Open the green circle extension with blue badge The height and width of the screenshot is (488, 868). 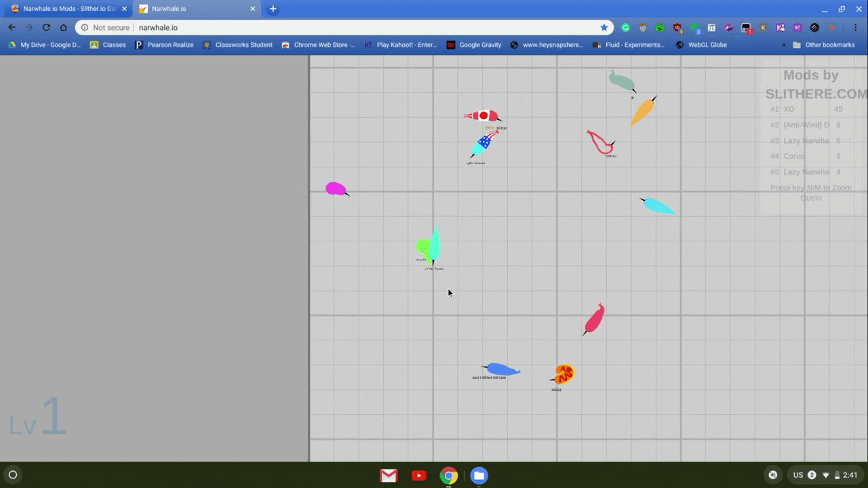(x=694, y=28)
